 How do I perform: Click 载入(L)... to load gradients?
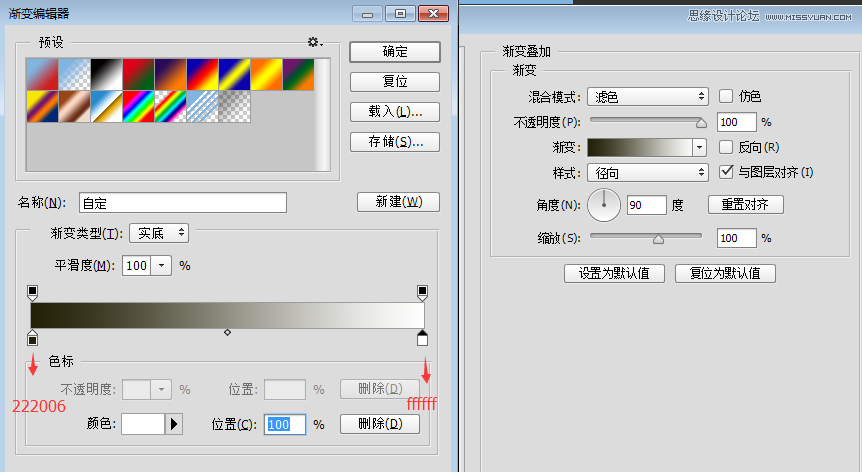395,112
